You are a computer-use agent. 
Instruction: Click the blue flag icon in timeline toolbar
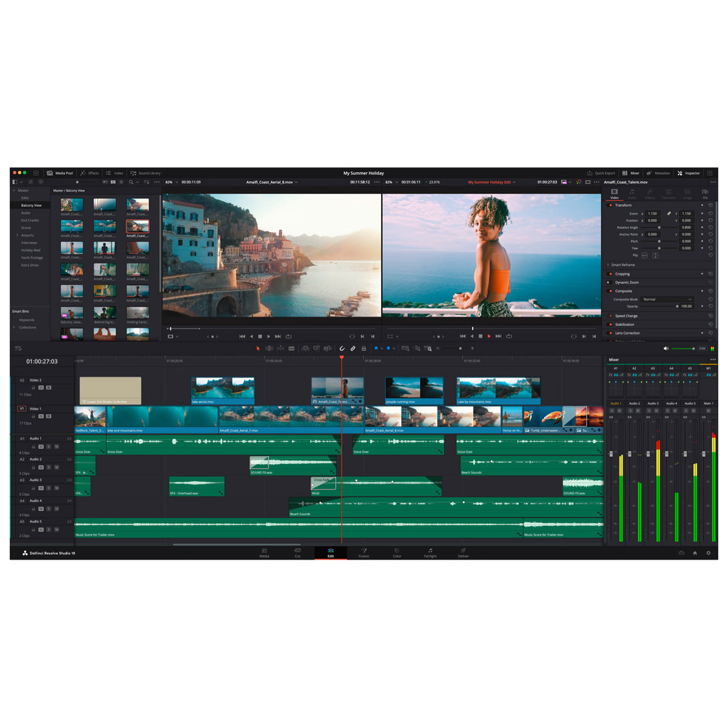pos(376,348)
